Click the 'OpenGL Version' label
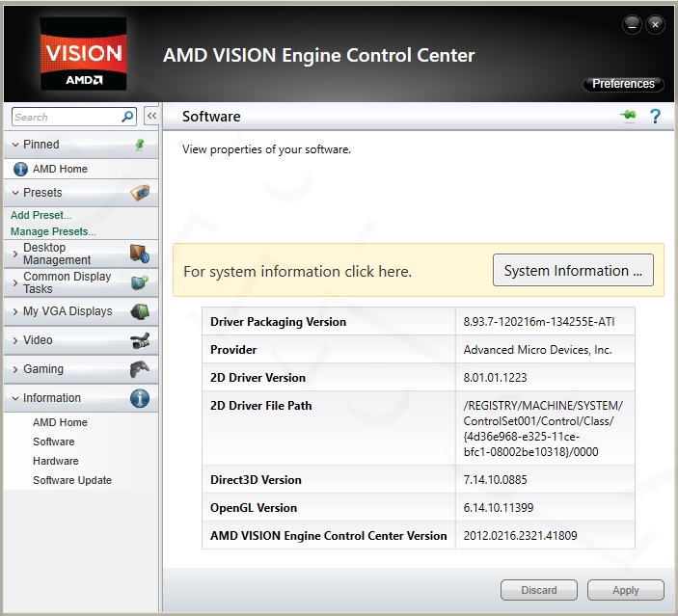The image size is (678, 616). tap(254, 508)
